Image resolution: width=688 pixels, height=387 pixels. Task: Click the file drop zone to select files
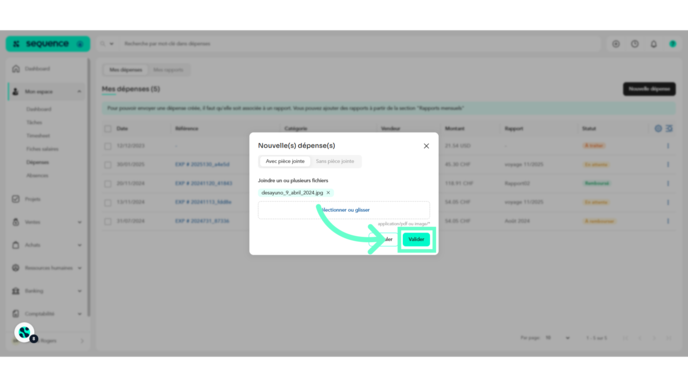pyautogui.click(x=344, y=210)
